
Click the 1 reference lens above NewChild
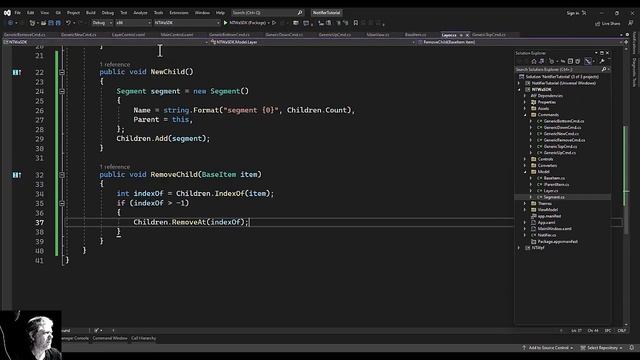pyautogui.click(x=115, y=64)
